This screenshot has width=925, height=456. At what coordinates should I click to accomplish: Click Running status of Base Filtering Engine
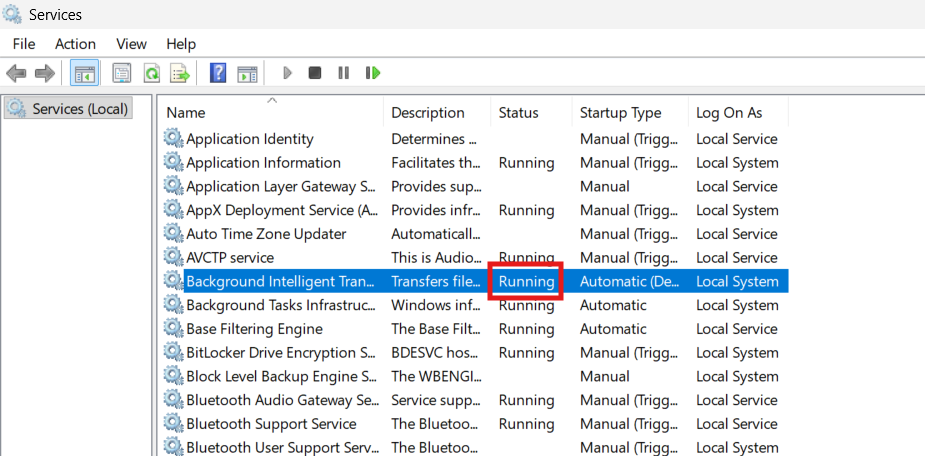point(526,329)
